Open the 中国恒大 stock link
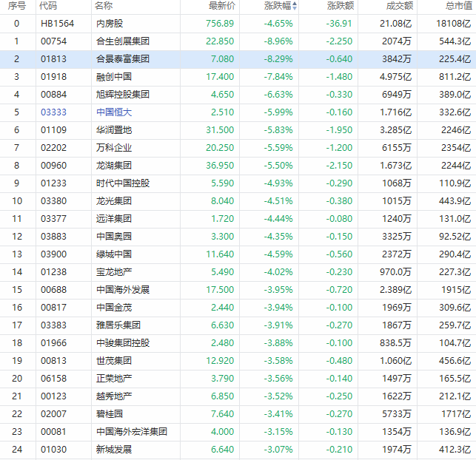 click(x=114, y=112)
